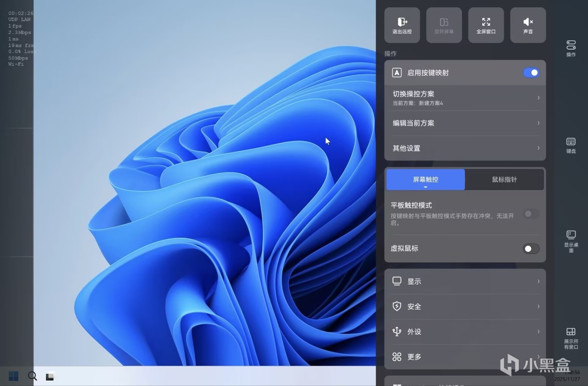The width and height of the screenshot is (588, 386).
Task: Open the Windows Start menu
Action: 14,376
